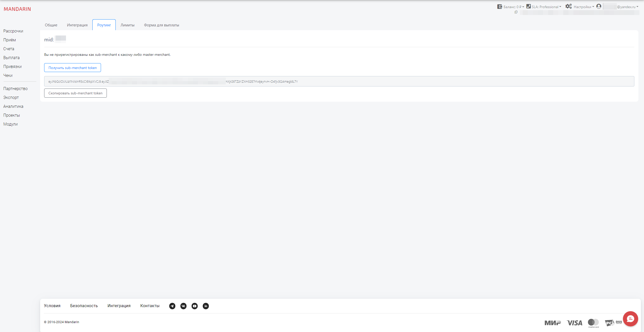Image resolution: width=644 pixels, height=332 pixels.
Task: Open the @yandex.ru account dropdown
Action: click(627, 7)
